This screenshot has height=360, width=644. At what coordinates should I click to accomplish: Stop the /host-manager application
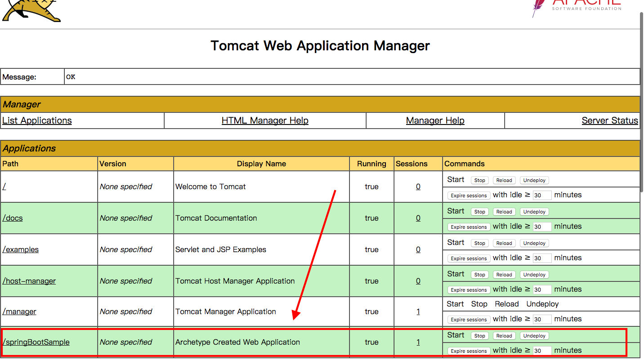(x=480, y=275)
